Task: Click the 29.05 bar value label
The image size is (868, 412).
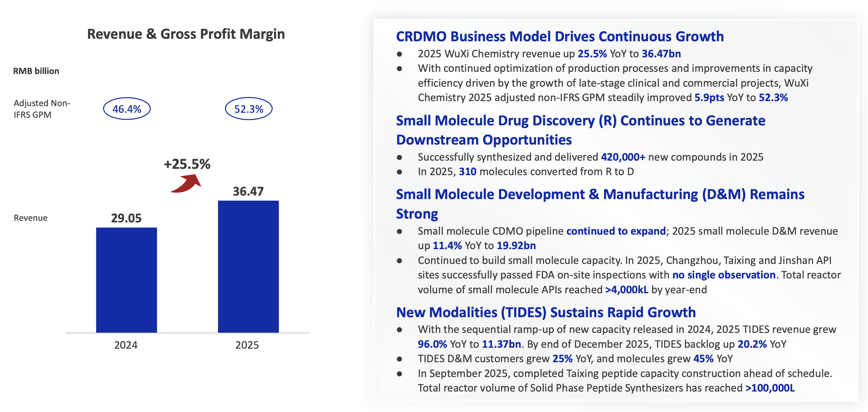Action: pos(126,218)
